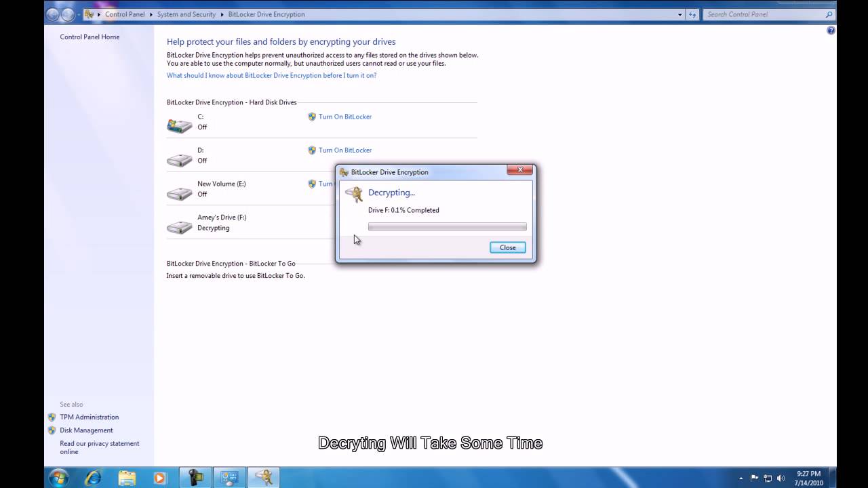Turn On BitLocker for C: drive
The height and width of the screenshot is (488, 868).
pos(345,117)
